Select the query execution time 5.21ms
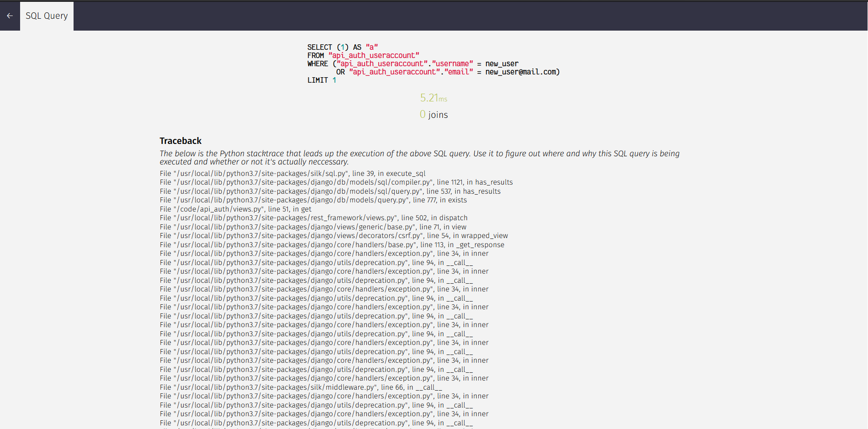Image resolution: width=868 pixels, height=429 pixels. [433, 98]
